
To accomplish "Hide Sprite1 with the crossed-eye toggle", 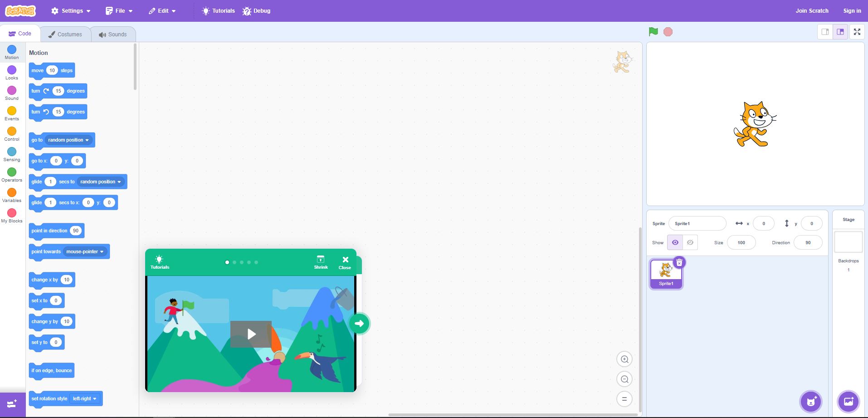I will (x=690, y=242).
